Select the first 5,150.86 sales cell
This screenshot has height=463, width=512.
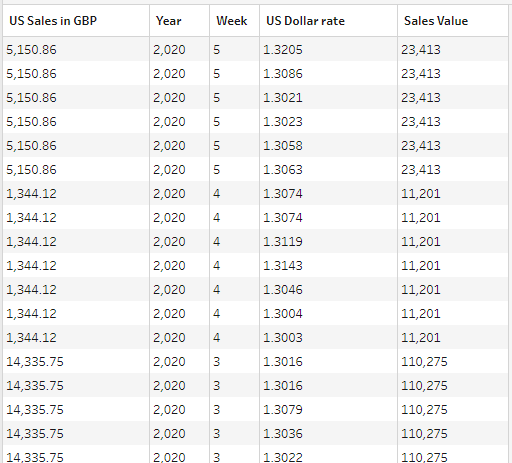click(76, 49)
